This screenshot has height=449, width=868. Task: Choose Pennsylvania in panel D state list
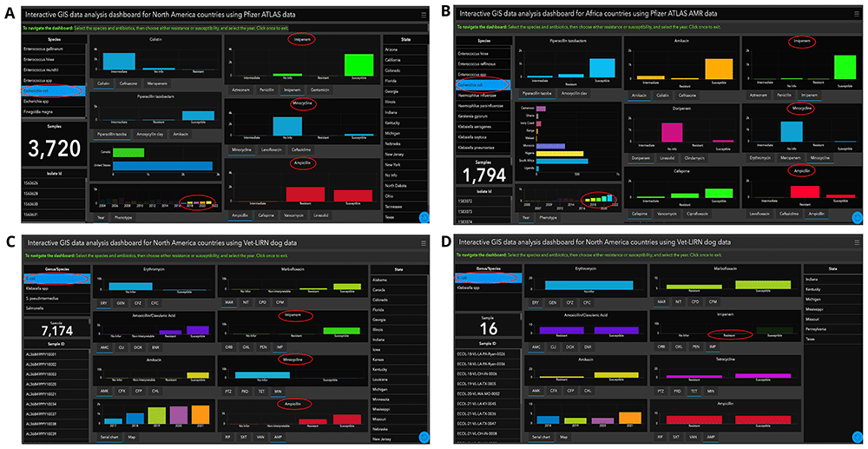(x=833, y=329)
